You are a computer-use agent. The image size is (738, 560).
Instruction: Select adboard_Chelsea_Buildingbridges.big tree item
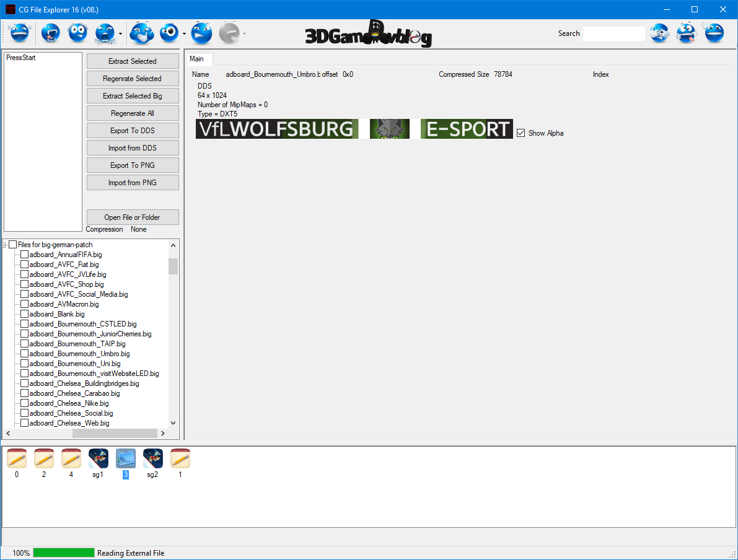84,383
